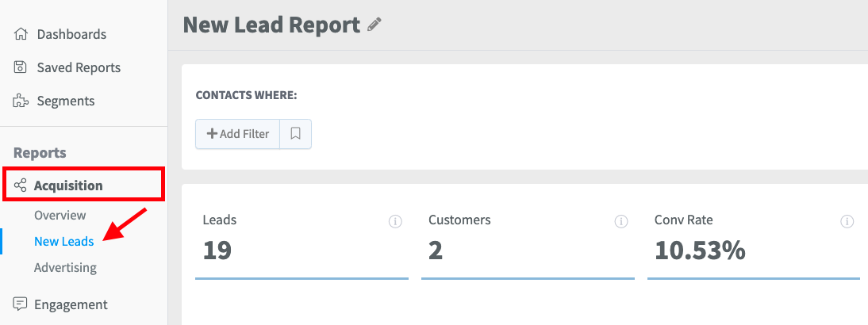Select the Customers value of 2
The width and height of the screenshot is (868, 325).
click(436, 250)
